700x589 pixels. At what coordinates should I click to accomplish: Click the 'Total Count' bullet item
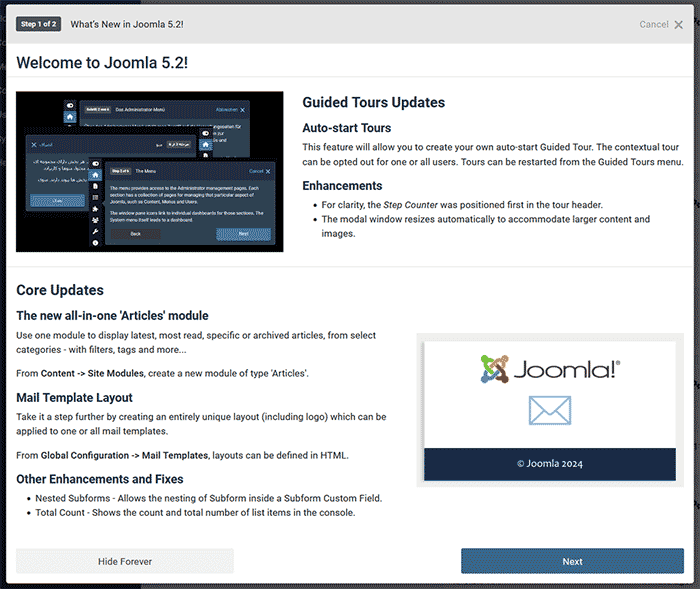195,513
